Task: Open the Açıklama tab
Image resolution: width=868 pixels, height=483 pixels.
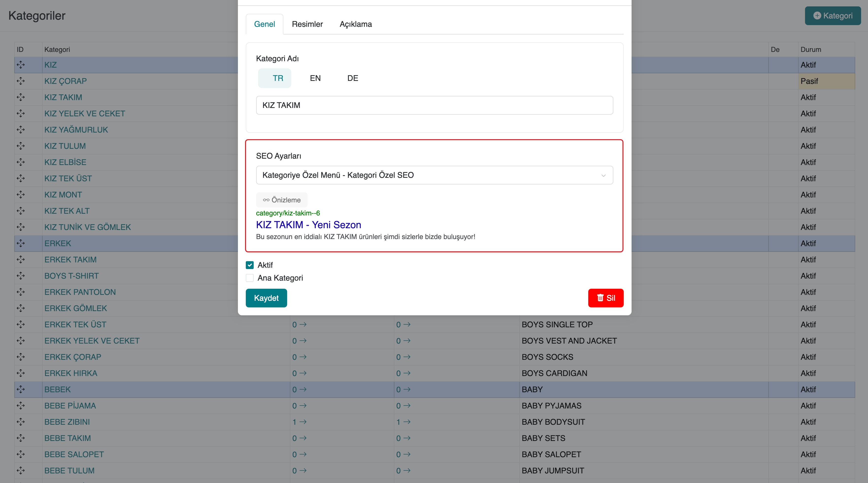Action: (x=356, y=24)
